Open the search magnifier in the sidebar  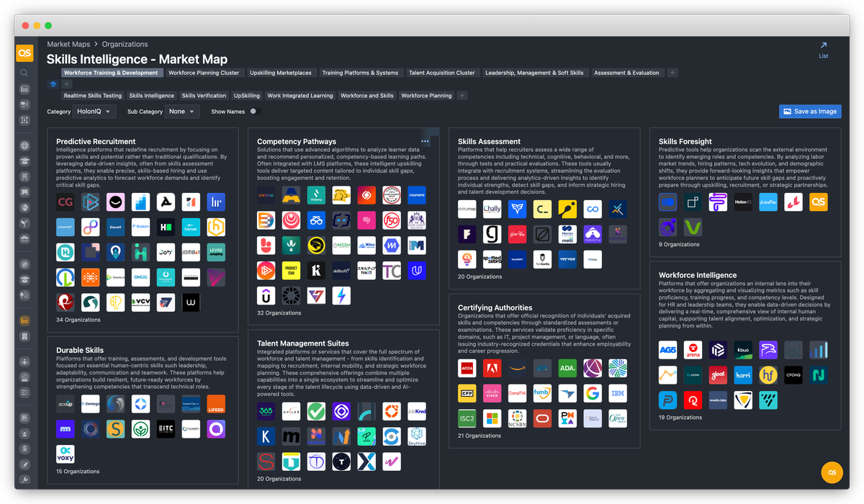pyautogui.click(x=24, y=73)
